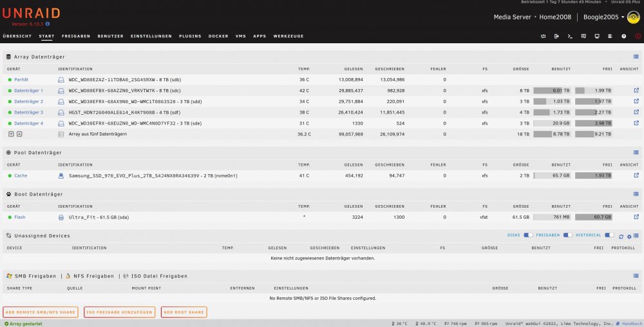Open the Parität disk link
The height and width of the screenshot is (327, 644).
click(x=21, y=80)
